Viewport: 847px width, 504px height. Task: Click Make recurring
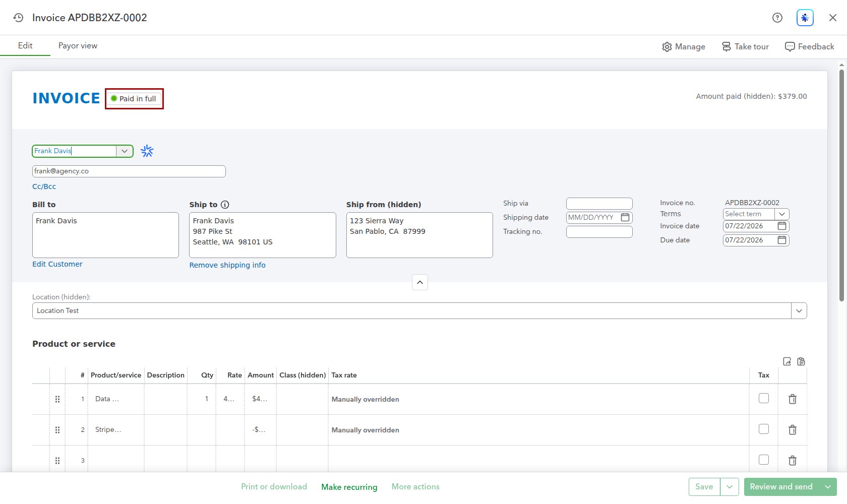click(349, 487)
